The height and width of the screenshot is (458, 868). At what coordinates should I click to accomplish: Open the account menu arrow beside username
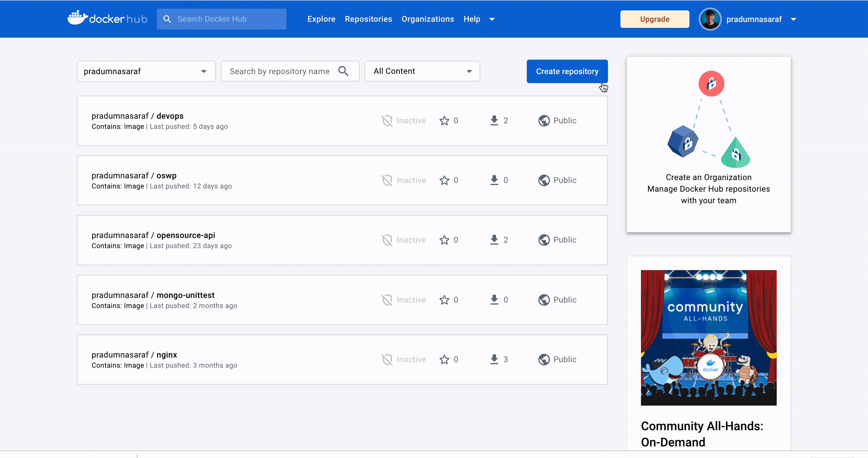[793, 19]
